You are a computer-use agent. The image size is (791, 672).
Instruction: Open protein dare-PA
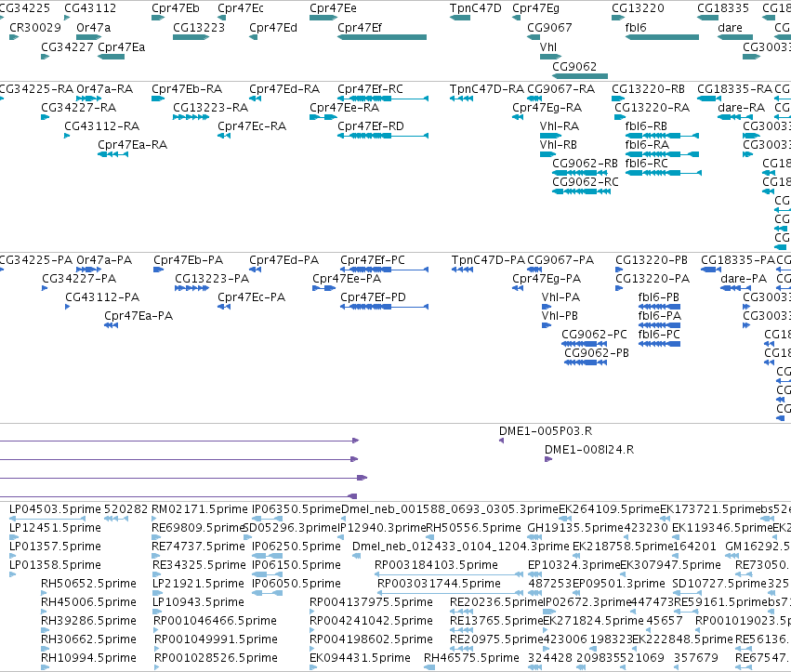(744, 279)
